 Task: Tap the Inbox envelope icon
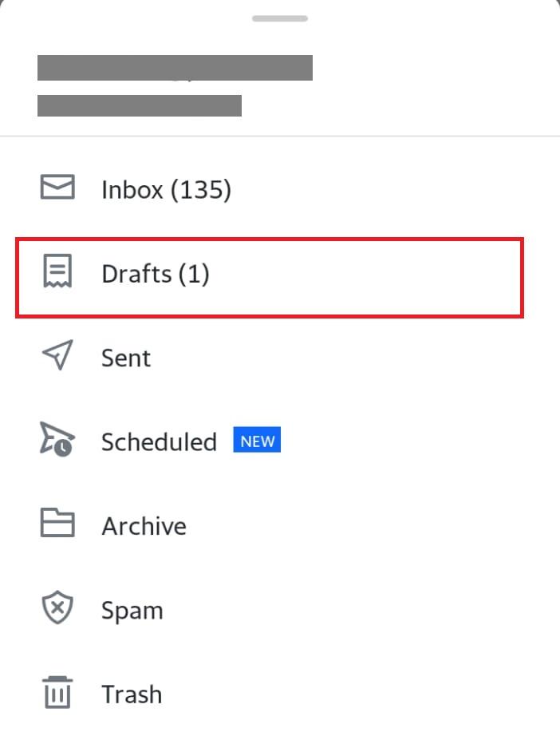coord(57,188)
